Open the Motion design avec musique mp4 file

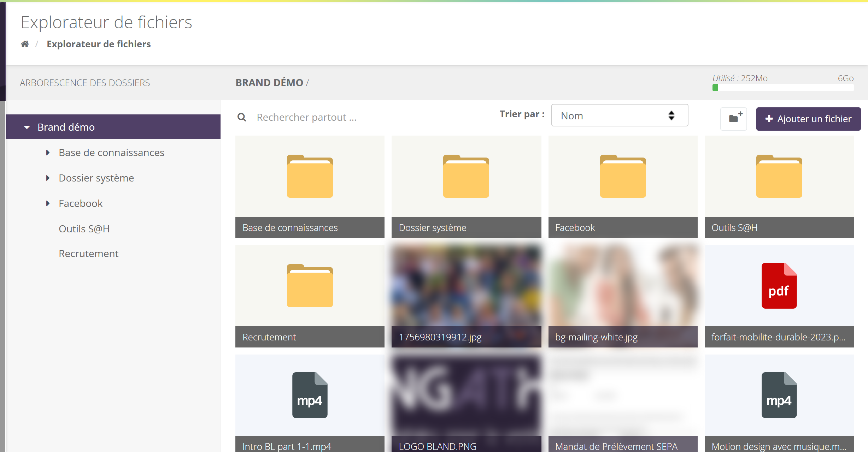779,403
